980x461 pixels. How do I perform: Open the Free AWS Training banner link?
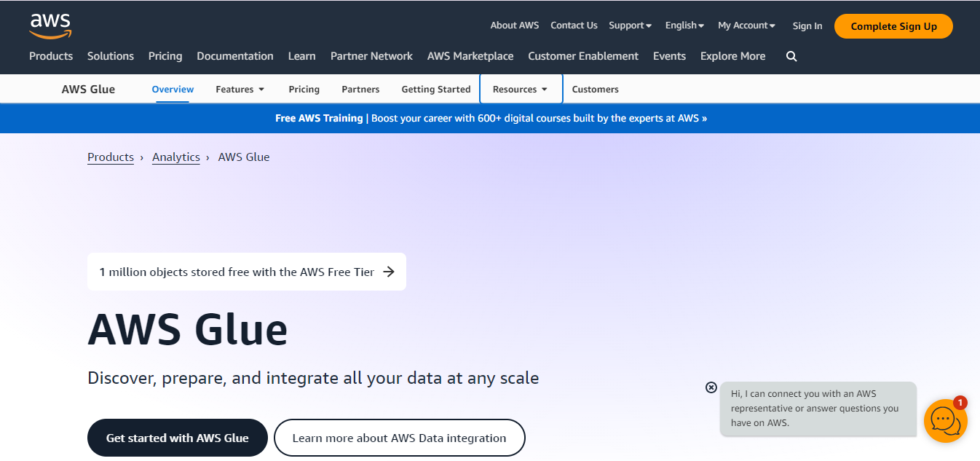(x=491, y=118)
